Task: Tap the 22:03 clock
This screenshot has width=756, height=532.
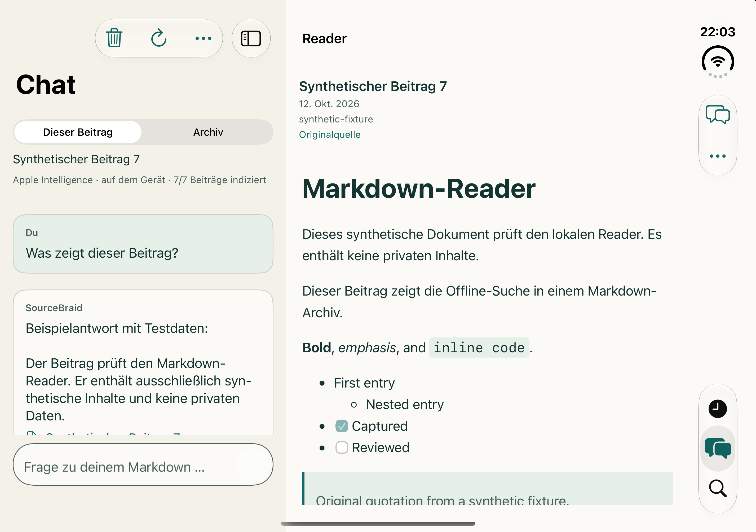Action: point(718,32)
